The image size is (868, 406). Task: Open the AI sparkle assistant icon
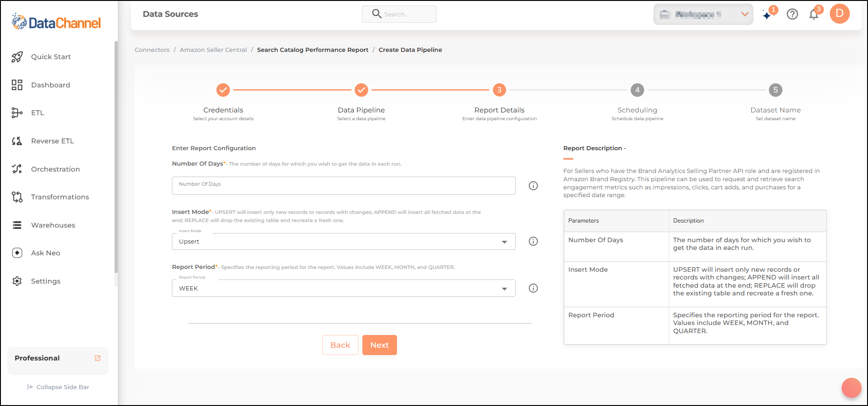(768, 15)
